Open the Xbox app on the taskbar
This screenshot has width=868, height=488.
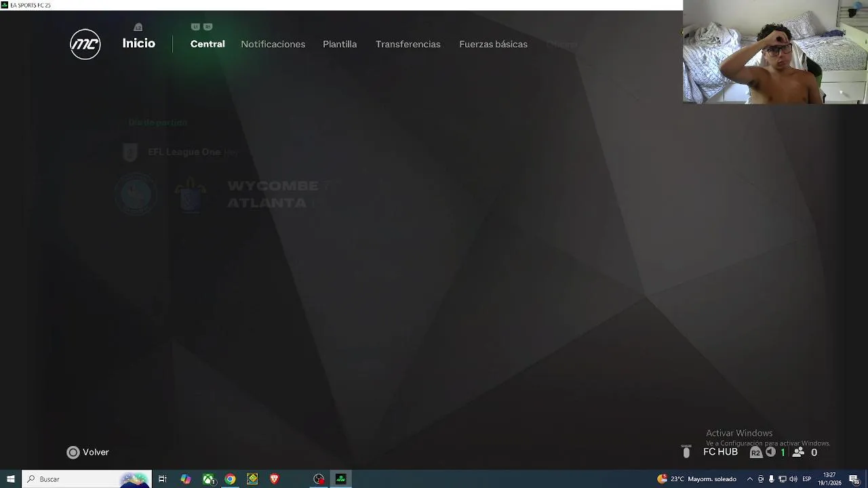[x=208, y=479]
